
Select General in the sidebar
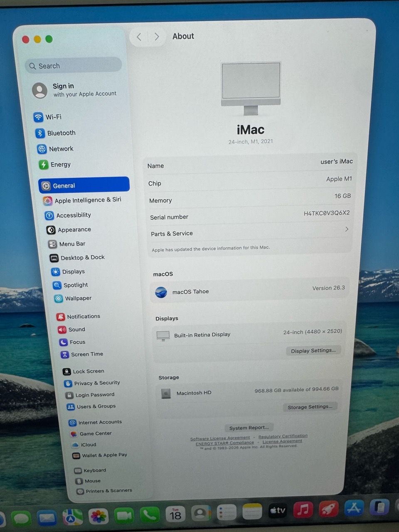pos(84,185)
